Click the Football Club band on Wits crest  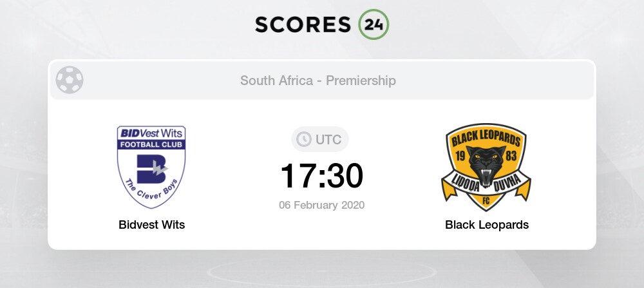[x=151, y=145]
